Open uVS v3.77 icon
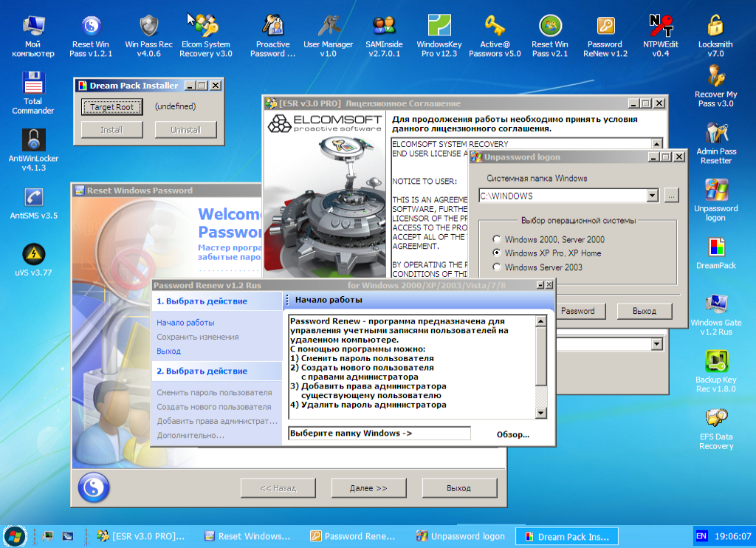Image resolution: width=756 pixels, height=548 pixels. click(x=33, y=260)
